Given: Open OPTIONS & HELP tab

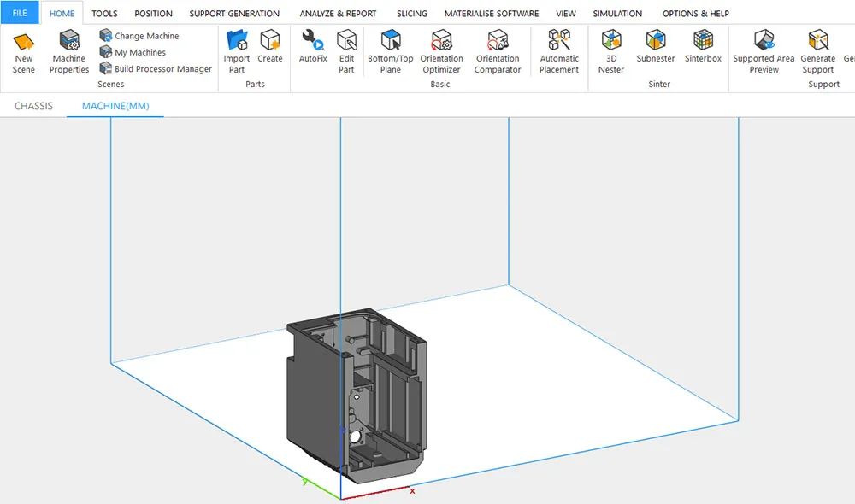Looking at the screenshot, I should point(695,14).
